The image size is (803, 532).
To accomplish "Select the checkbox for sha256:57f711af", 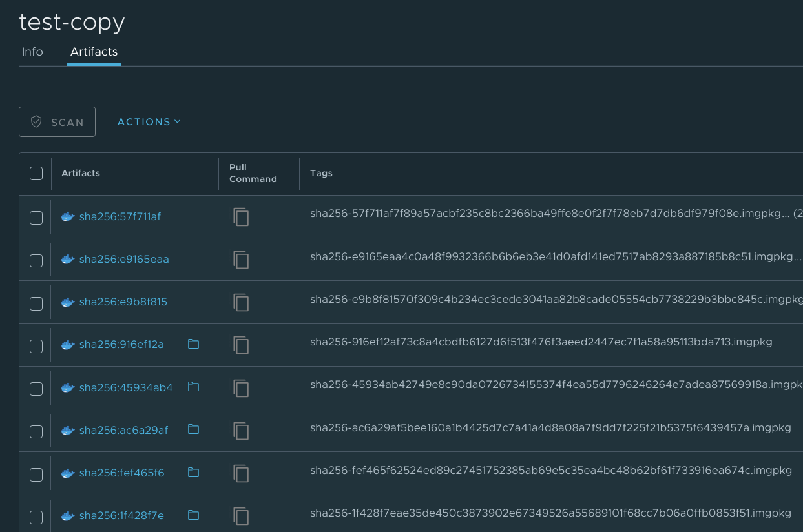I will [36, 218].
